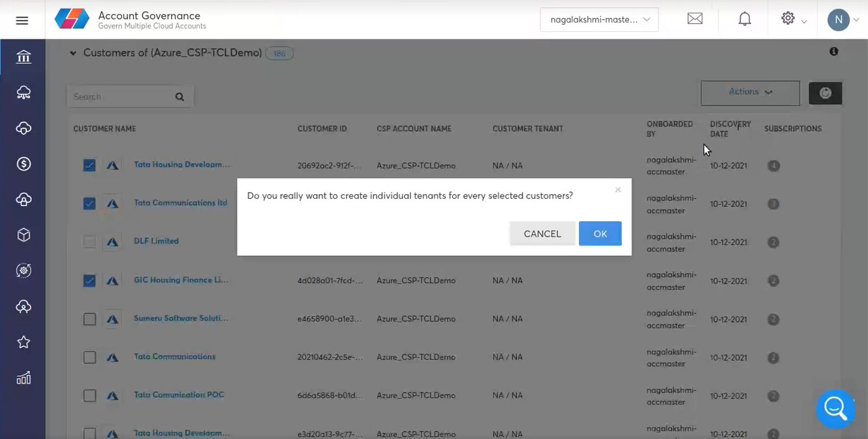Select the bank building sidebar icon

click(23, 57)
